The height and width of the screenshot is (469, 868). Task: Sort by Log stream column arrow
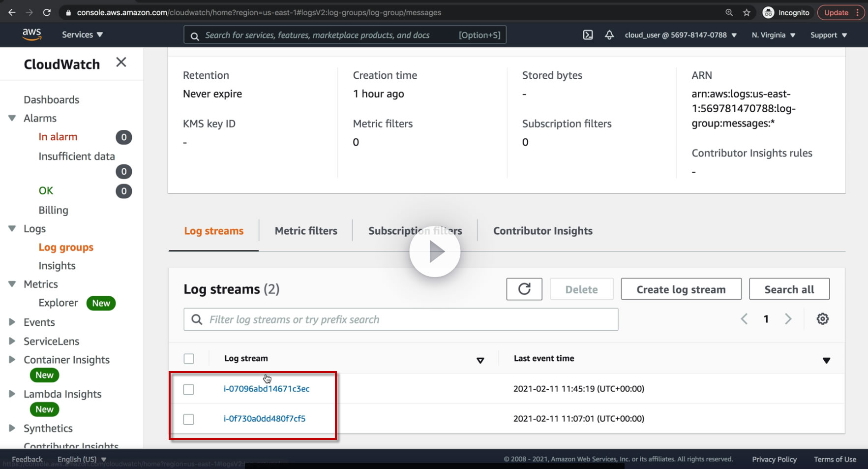480,360
